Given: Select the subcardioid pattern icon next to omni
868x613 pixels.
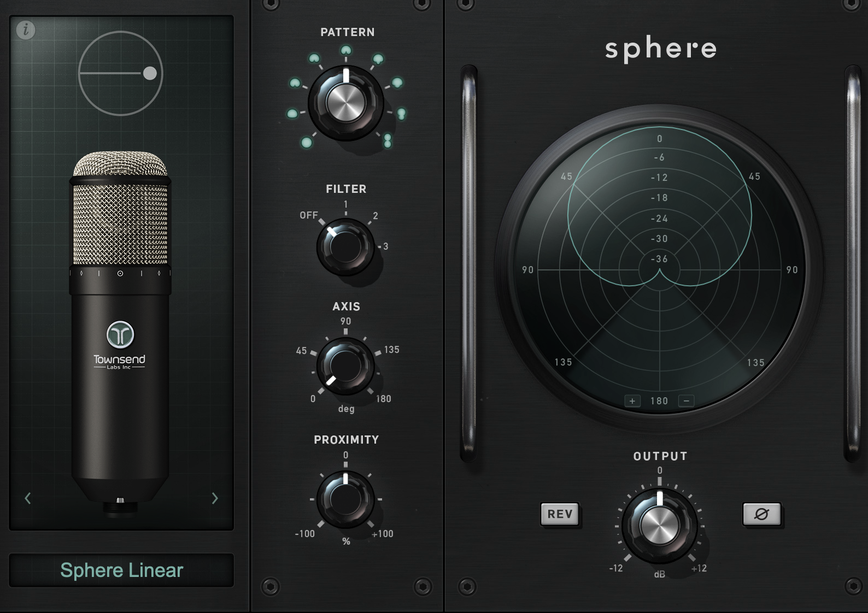Looking at the screenshot, I should (292, 114).
